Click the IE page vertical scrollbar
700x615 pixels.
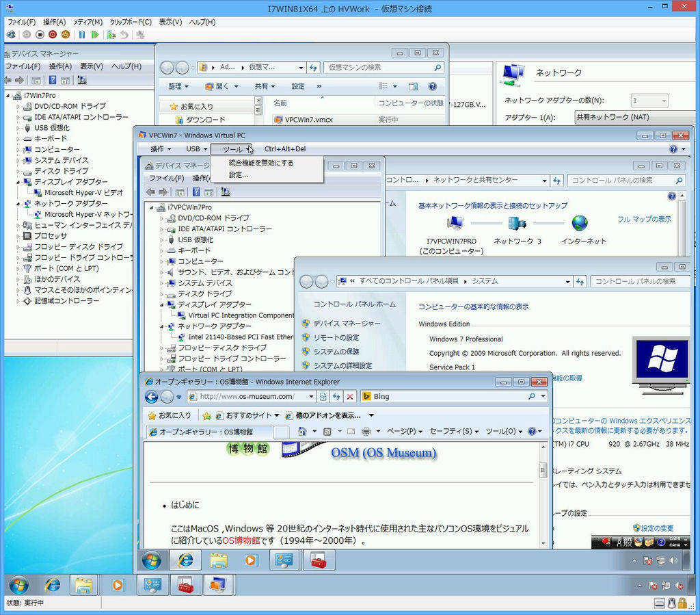click(543, 495)
